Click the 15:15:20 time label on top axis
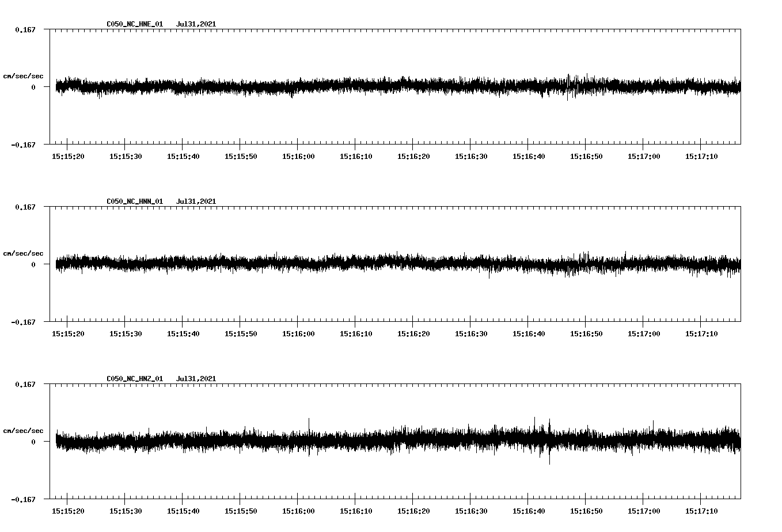The height and width of the screenshot is (532, 782). click(x=67, y=155)
